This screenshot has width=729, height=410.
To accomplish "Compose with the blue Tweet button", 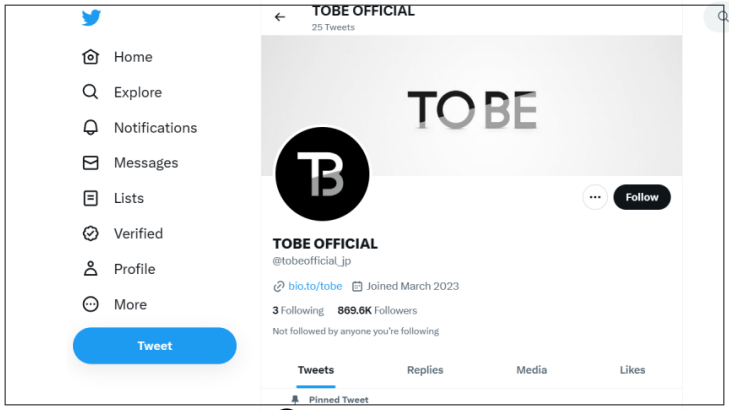I will pyautogui.click(x=155, y=346).
